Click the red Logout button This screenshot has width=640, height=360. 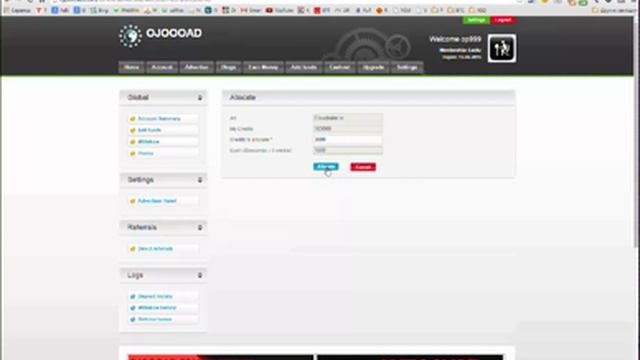coord(503,20)
